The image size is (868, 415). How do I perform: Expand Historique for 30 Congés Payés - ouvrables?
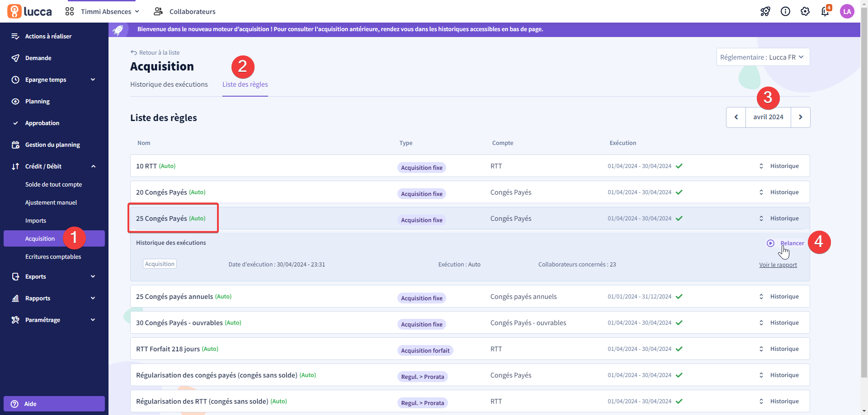779,322
